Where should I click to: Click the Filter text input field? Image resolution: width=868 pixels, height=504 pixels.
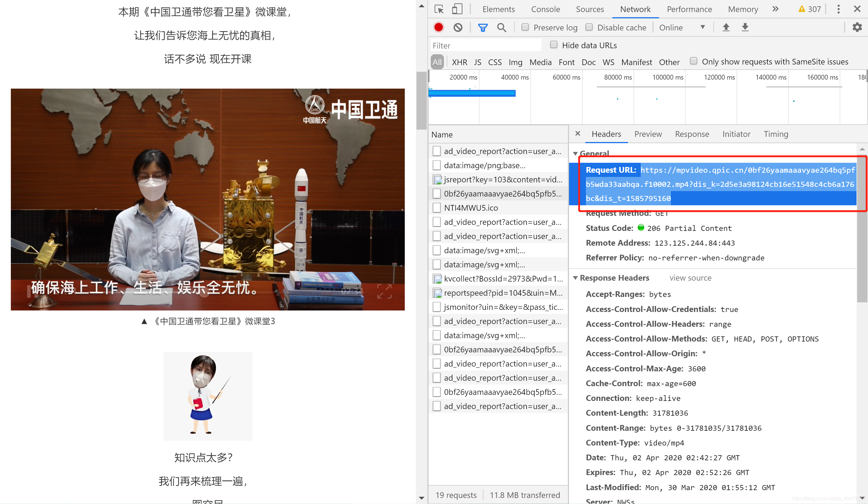(x=486, y=46)
